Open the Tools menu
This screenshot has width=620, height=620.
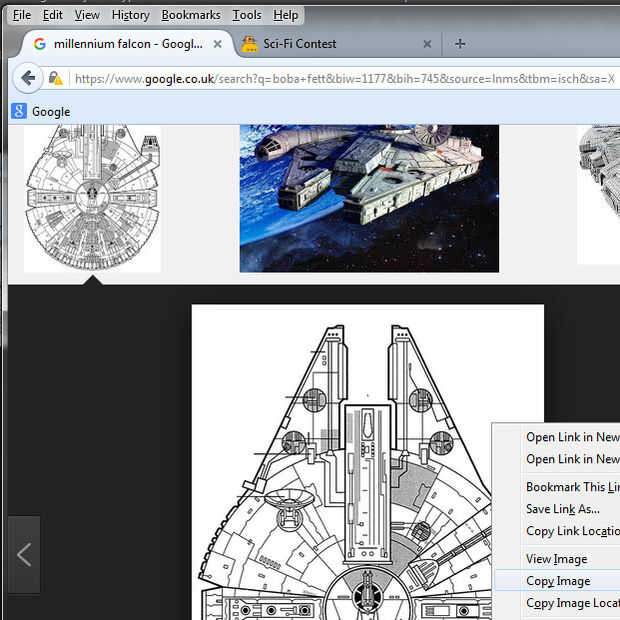247,15
